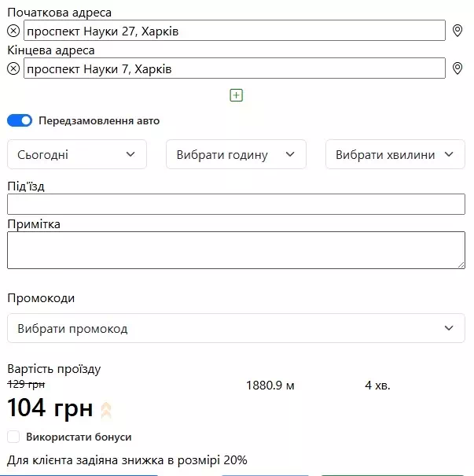Grab the Примітка textarea resize handle
The image size is (474, 476).
pyautogui.click(x=461, y=264)
